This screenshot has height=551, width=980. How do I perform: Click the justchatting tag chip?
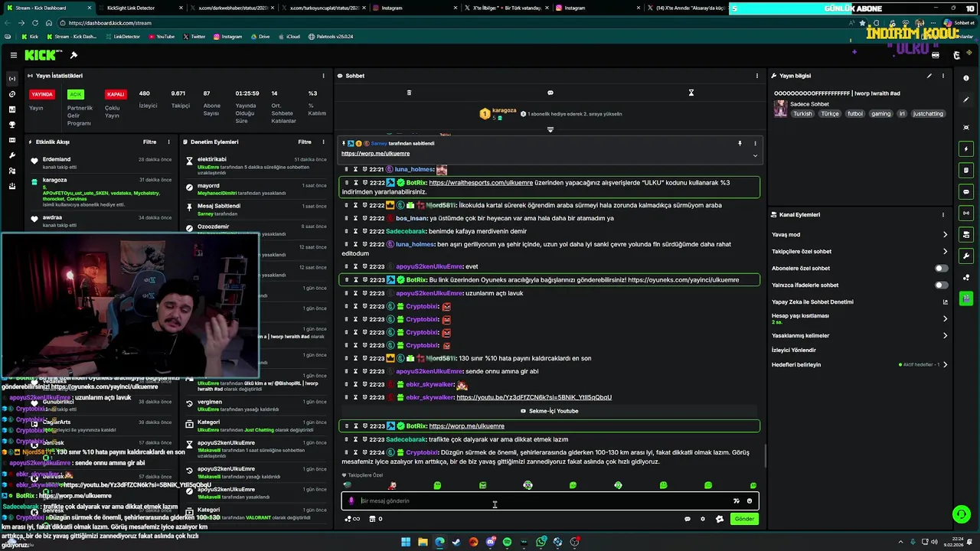928,113
